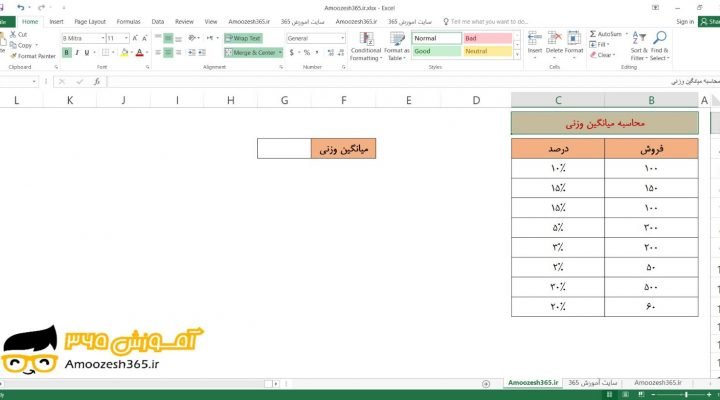
Task: Apply the Neutral cell style
Action: 488,51
